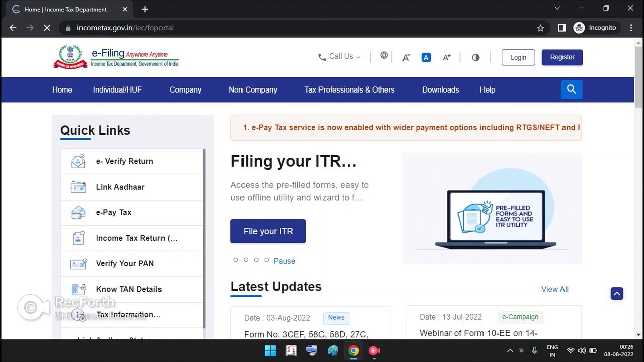Open the Form No. 3CEF update headline

click(306, 334)
